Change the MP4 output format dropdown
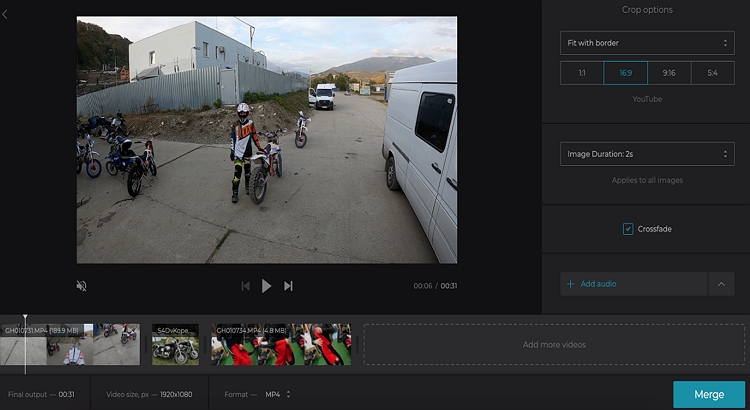The height and width of the screenshot is (410, 750). pos(278,395)
